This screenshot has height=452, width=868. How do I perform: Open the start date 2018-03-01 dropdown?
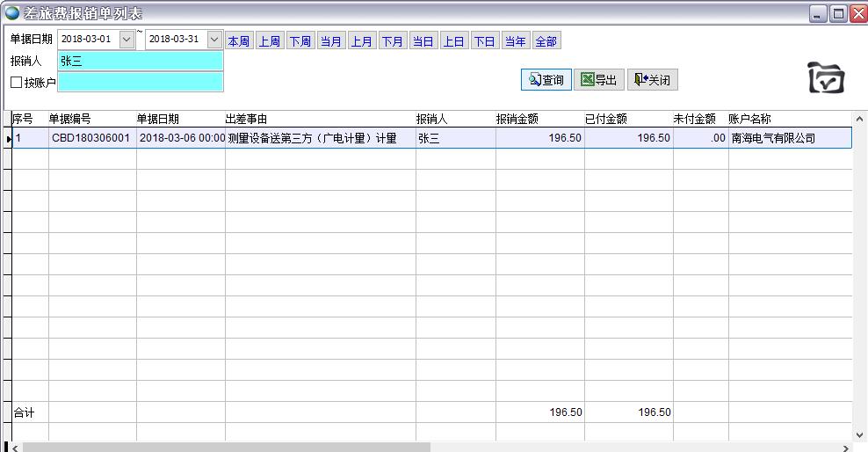(127, 40)
